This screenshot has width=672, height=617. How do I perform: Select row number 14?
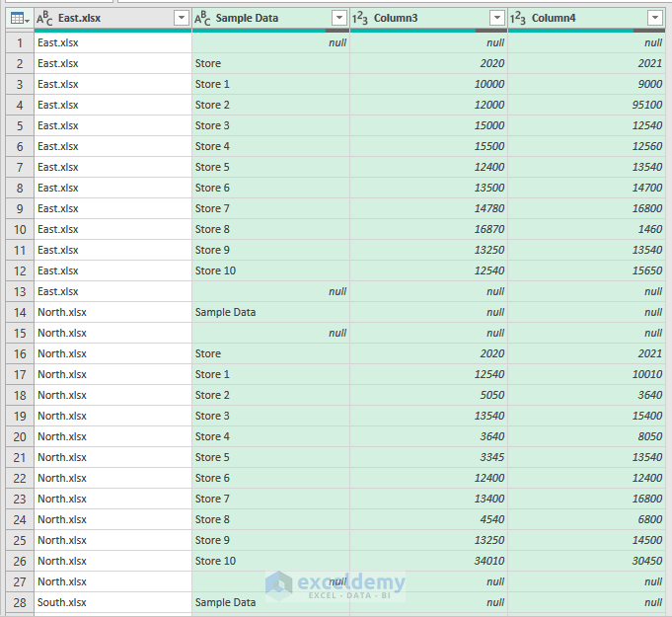(x=20, y=313)
